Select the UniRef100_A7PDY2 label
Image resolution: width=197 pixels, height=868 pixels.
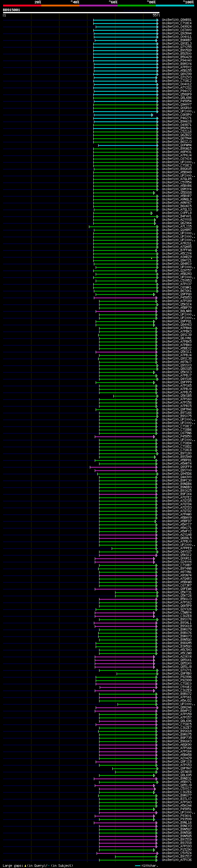click(x=177, y=67)
